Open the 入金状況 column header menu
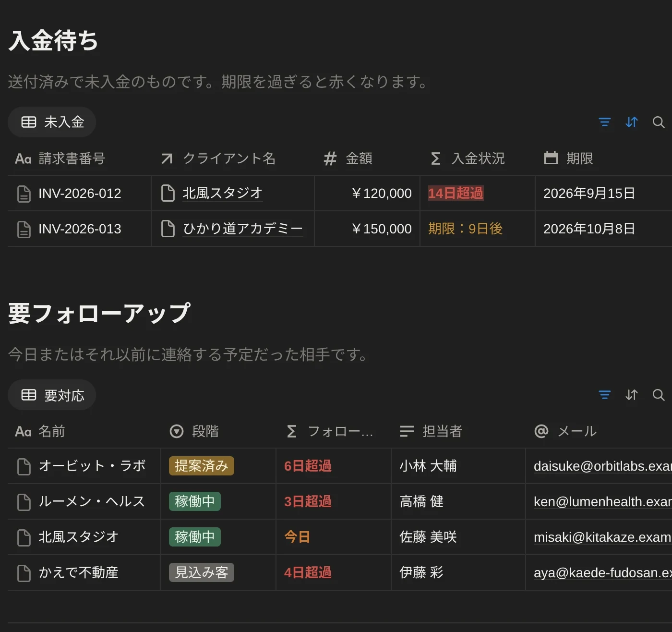The height and width of the screenshot is (632, 672). [x=478, y=158]
